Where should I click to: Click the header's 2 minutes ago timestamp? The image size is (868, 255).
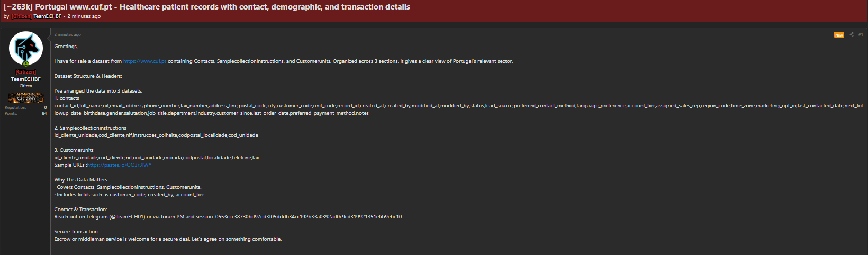(84, 16)
